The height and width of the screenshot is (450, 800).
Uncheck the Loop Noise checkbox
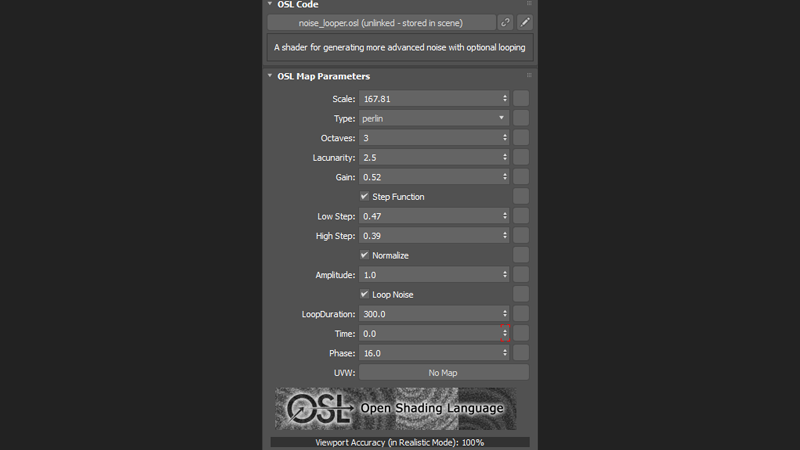[x=364, y=294]
